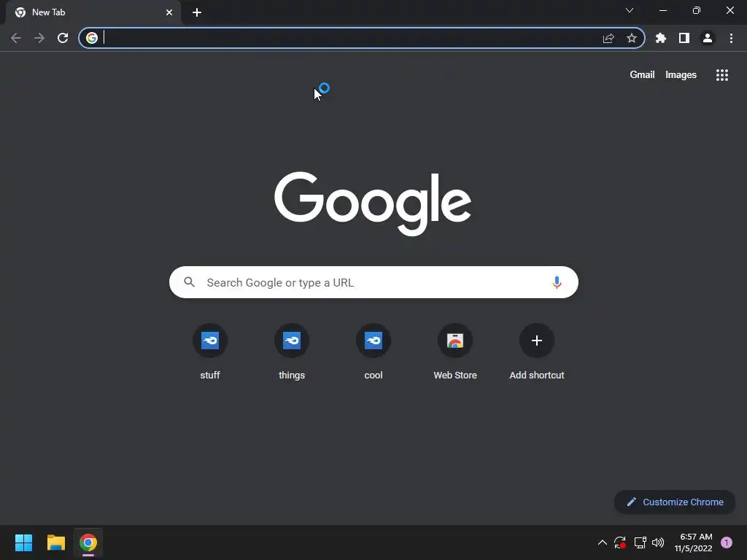Open the Extensions puzzle piece icon
747x560 pixels.
coord(661,38)
